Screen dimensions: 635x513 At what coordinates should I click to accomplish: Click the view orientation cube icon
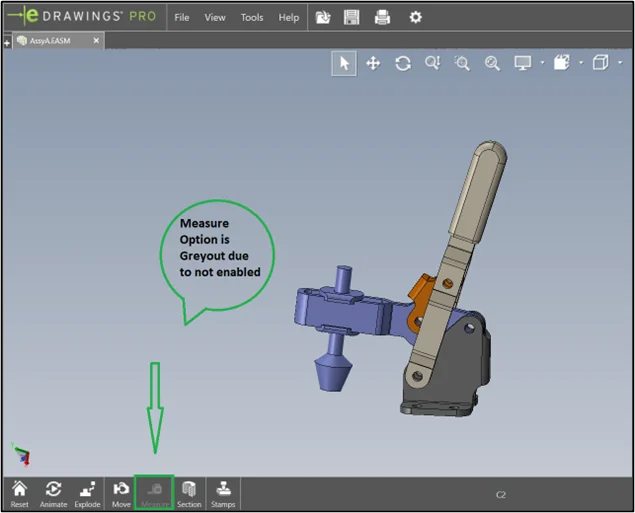point(601,63)
